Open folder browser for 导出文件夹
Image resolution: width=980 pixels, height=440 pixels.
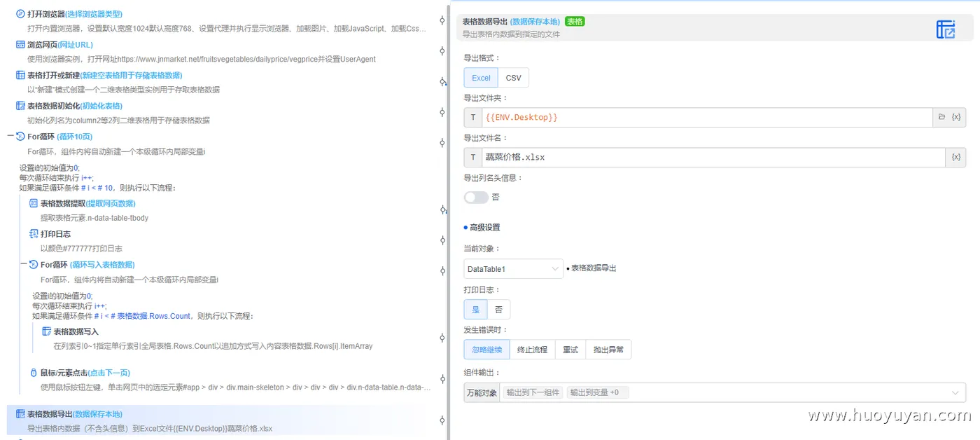click(x=941, y=117)
